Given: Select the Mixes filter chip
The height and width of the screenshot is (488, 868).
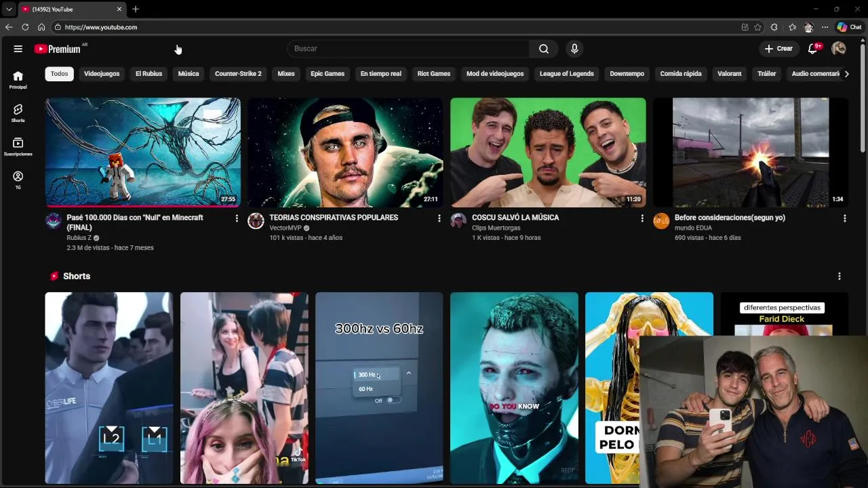Looking at the screenshot, I should pos(286,74).
